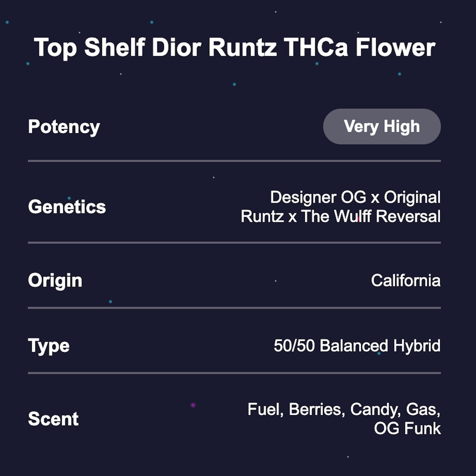The height and width of the screenshot is (476, 476).
Task: Click the California origin value
Action: [x=406, y=280]
